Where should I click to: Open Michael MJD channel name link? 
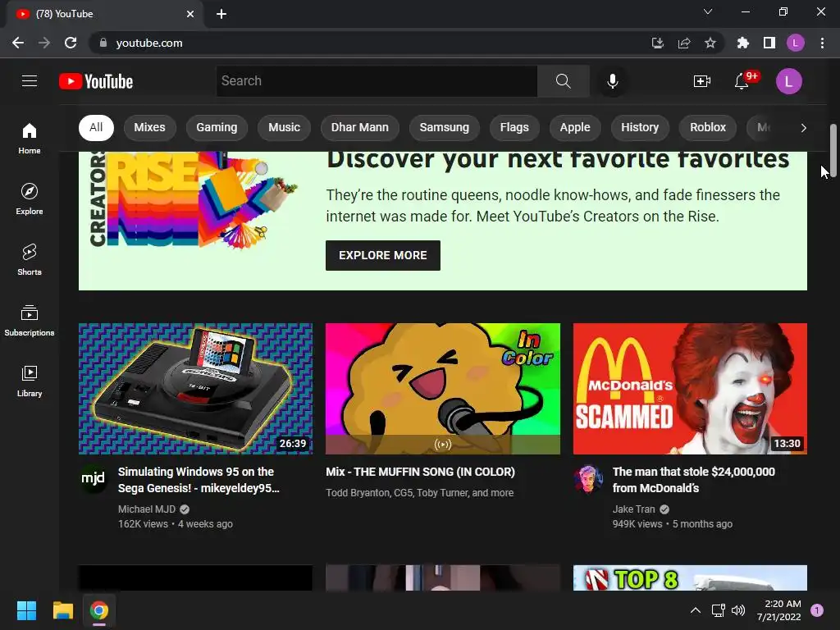pos(147,509)
